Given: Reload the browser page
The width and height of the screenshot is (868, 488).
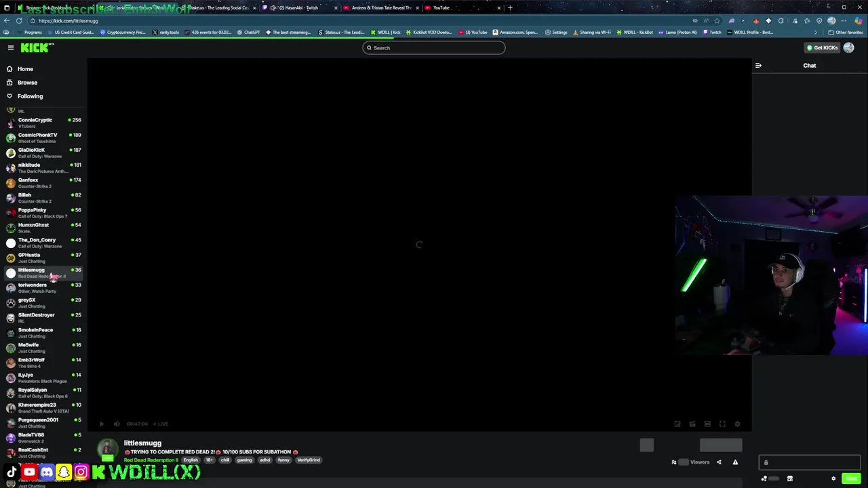Looking at the screenshot, I should (19, 20).
